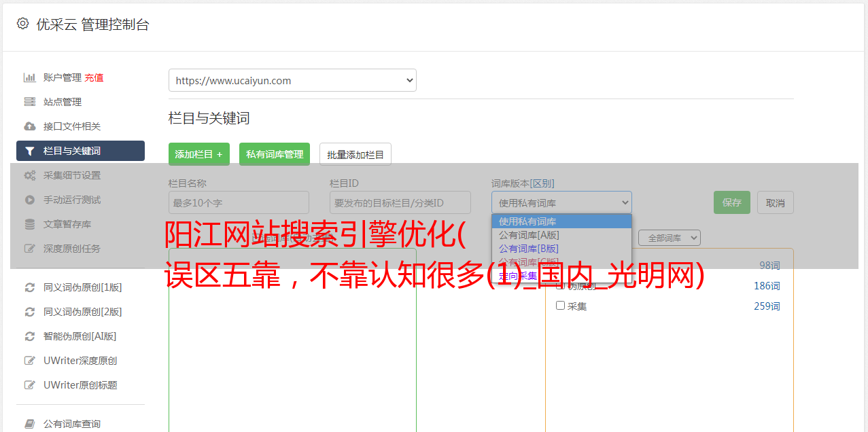The height and width of the screenshot is (432, 868).
Task: Click the cogs icon for 采集细节设置
Action: pyautogui.click(x=29, y=175)
